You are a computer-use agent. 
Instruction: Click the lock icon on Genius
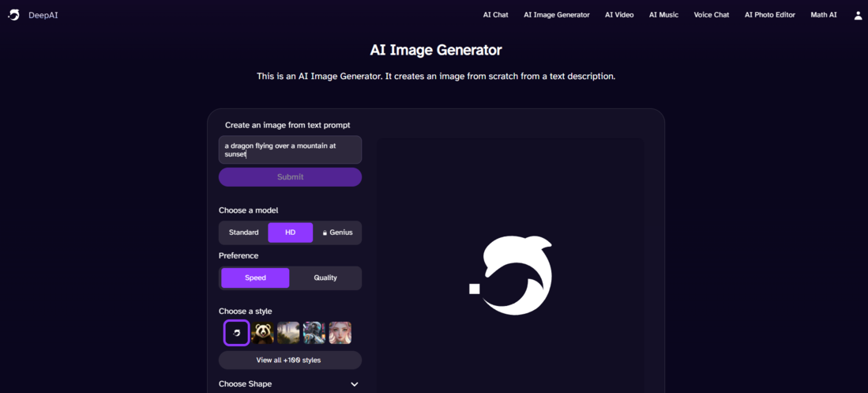(325, 232)
